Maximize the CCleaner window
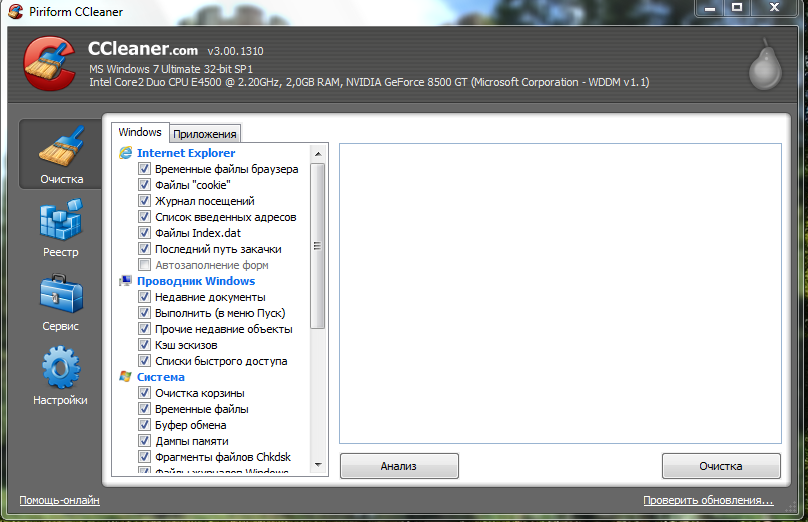This screenshot has width=808, height=522. 737,8
